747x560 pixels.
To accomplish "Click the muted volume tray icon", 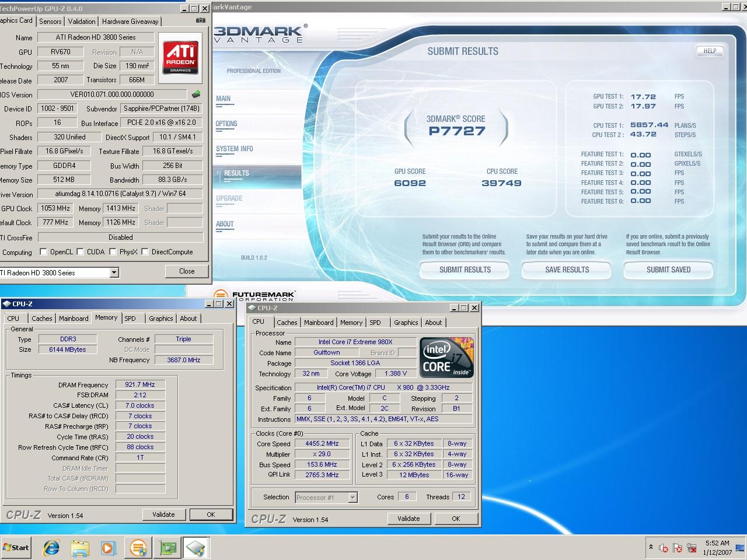I will click(663, 548).
